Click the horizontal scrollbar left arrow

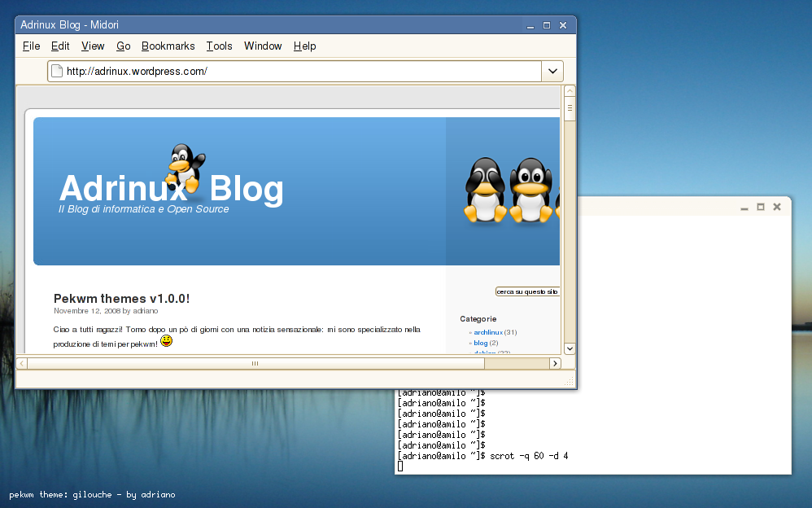tap(22, 363)
